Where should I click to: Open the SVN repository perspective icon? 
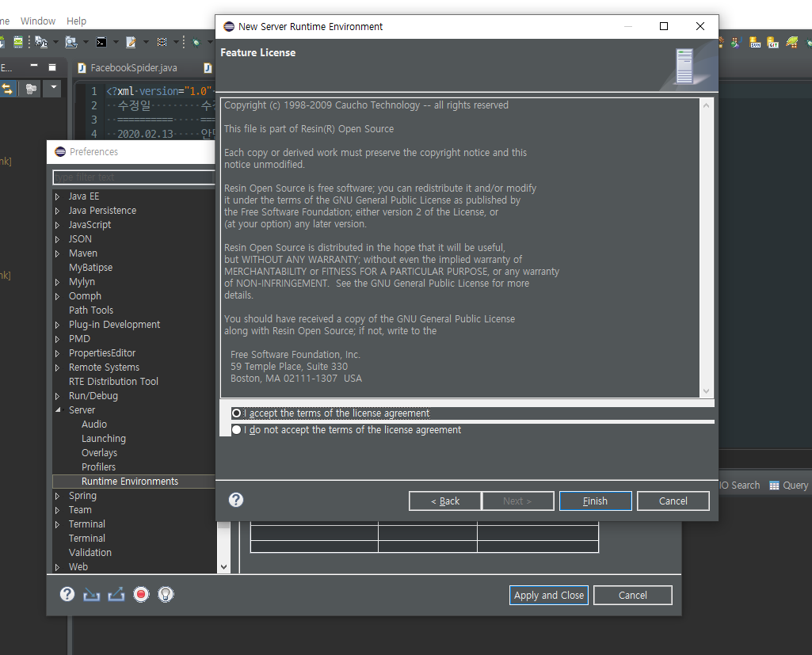pyautogui.click(x=755, y=42)
